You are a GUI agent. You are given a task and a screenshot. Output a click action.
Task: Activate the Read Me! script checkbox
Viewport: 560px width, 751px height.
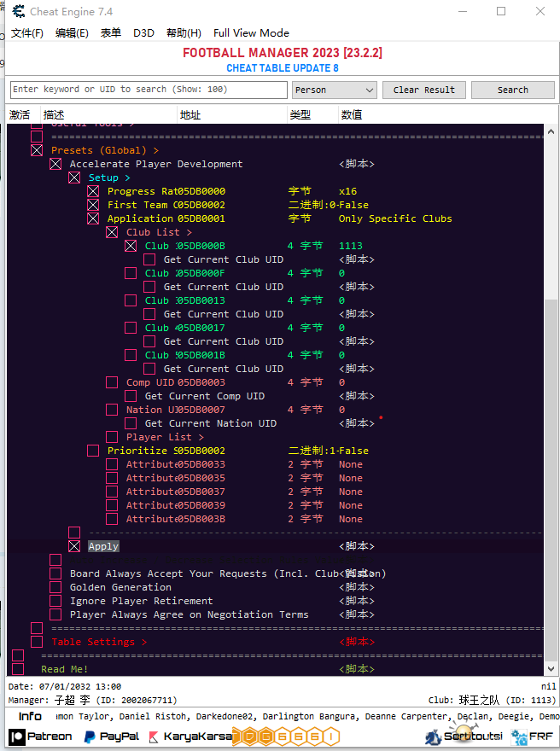[x=18, y=669]
